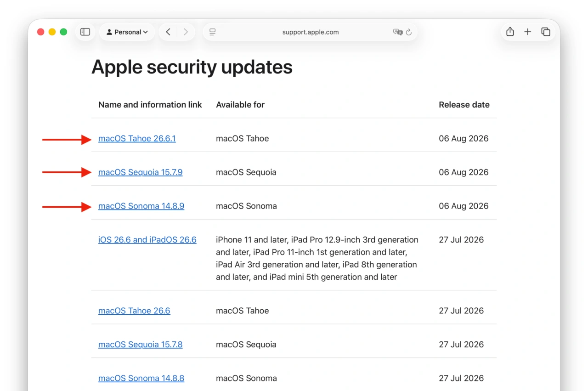The image size is (588, 391).
Task: Click the '06 Aug 2026' date for Sonoma 14.8.9
Action: (464, 206)
